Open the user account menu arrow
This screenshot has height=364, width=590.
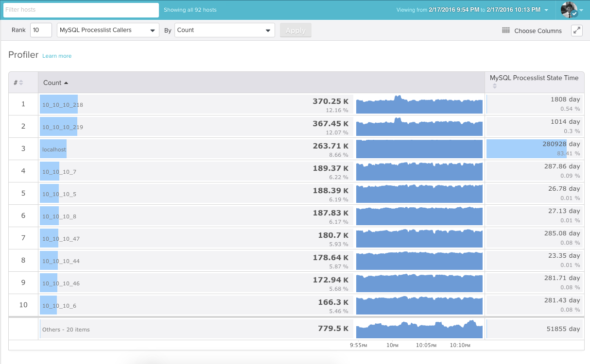click(x=581, y=10)
